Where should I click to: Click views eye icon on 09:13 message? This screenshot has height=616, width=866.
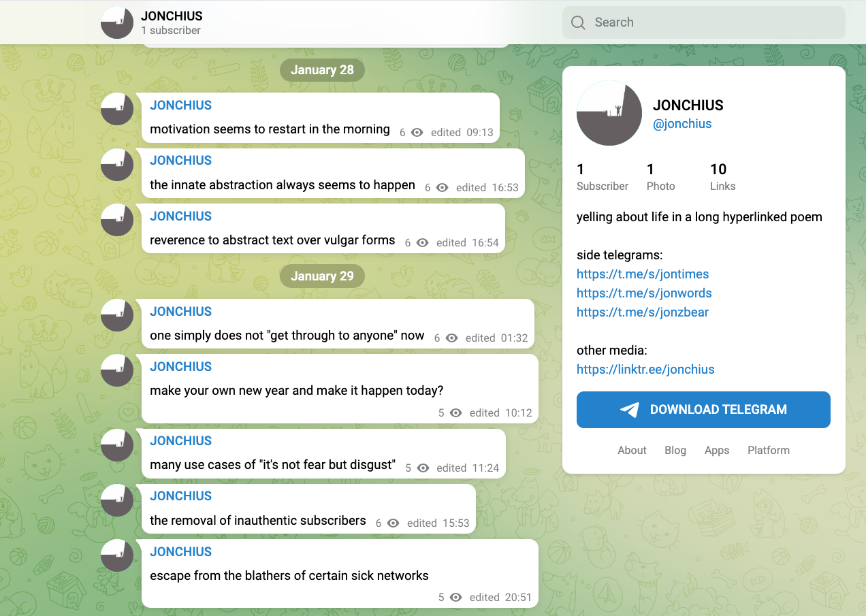tap(417, 133)
